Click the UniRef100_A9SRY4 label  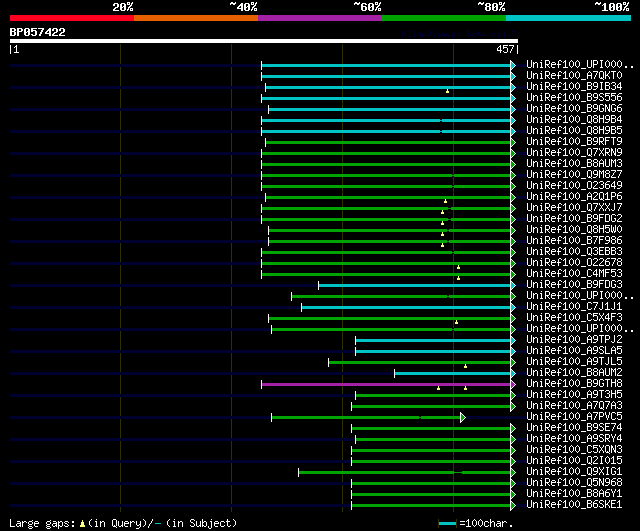pyautogui.click(x=574, y=439)
